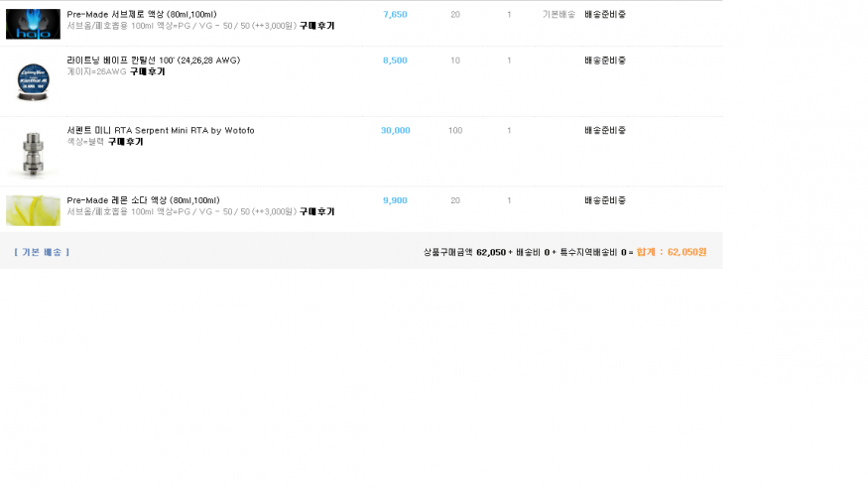The height and width of the screenshot is (488, 868).
Task: Open 구매후기 for the 레몬 소다 액상 item
Action: click(x=316, y=211)
